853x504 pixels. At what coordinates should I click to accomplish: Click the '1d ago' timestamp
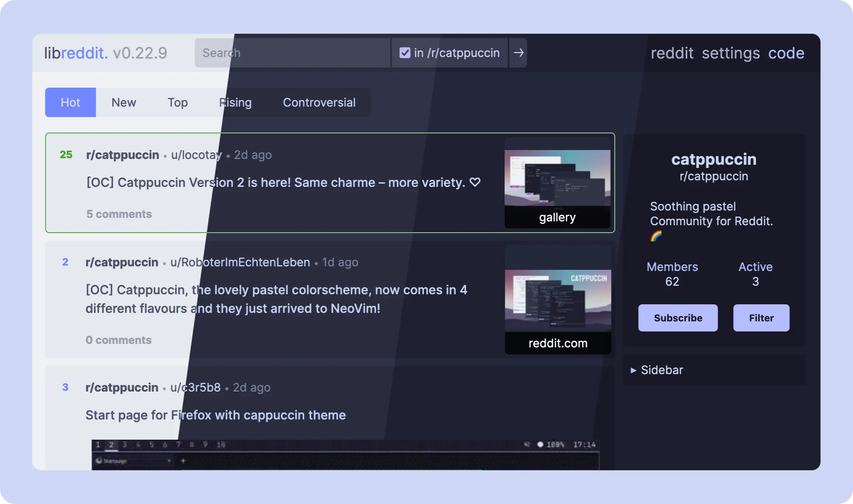point(340,262)
